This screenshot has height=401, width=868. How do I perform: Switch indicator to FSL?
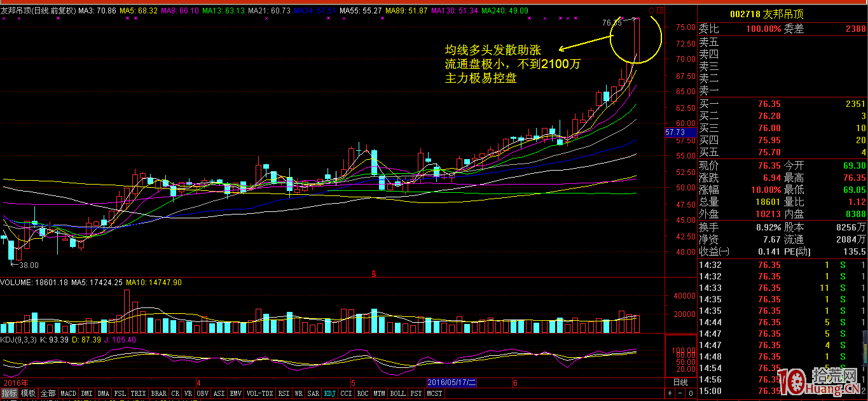pyautogui.click(x=120, y=393)
